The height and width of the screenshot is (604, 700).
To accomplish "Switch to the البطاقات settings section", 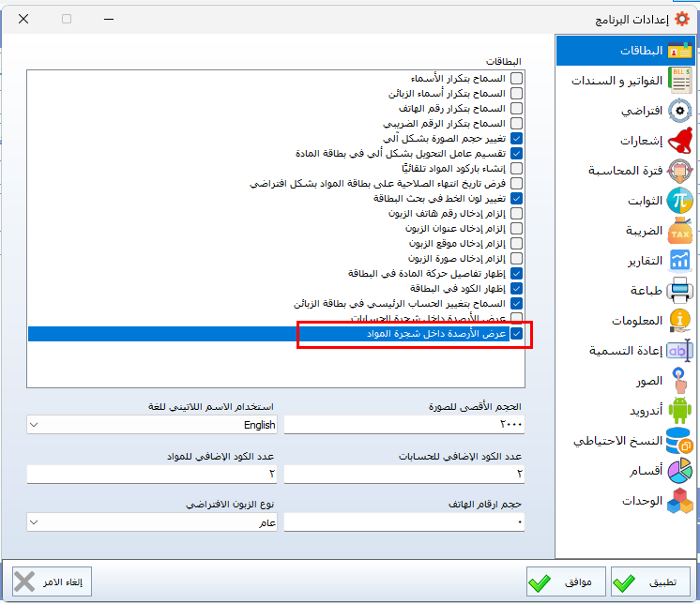I will pyautogui.click(x=625, y=51).
